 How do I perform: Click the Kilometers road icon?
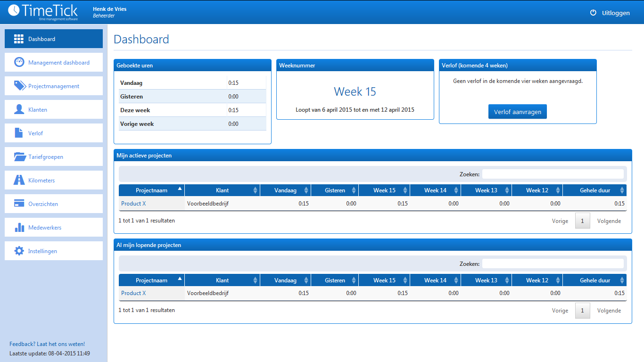[19, 181]
